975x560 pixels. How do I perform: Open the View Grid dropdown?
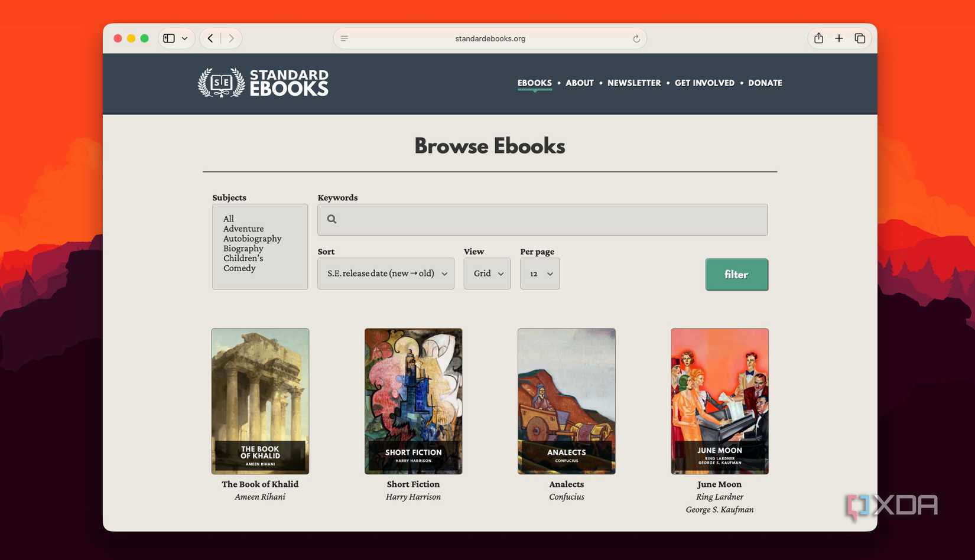pos(487,274)
